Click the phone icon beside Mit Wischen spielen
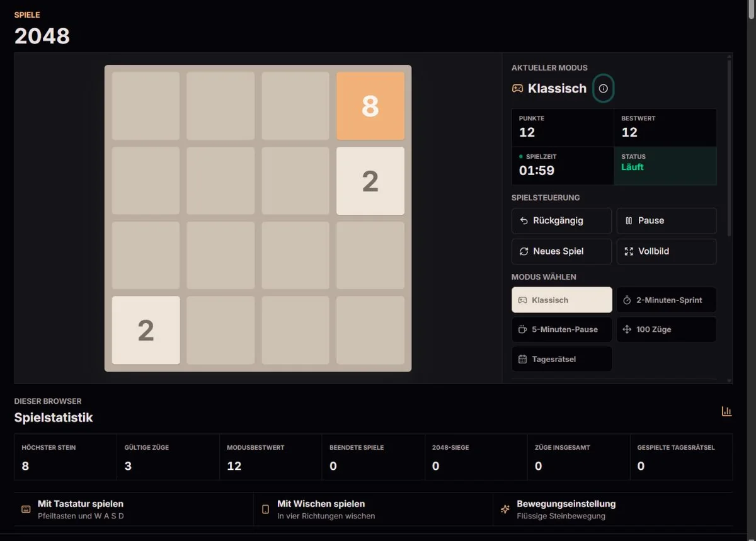 coord(266,509)
